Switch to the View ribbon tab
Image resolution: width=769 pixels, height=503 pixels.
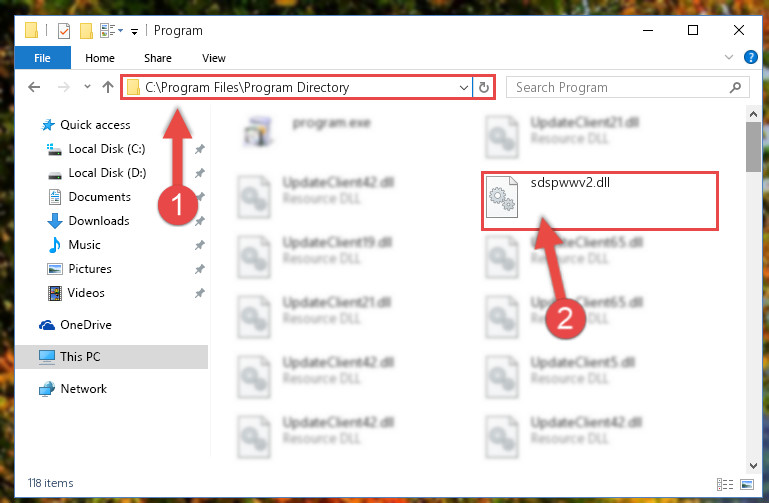[x=214, y=58]
